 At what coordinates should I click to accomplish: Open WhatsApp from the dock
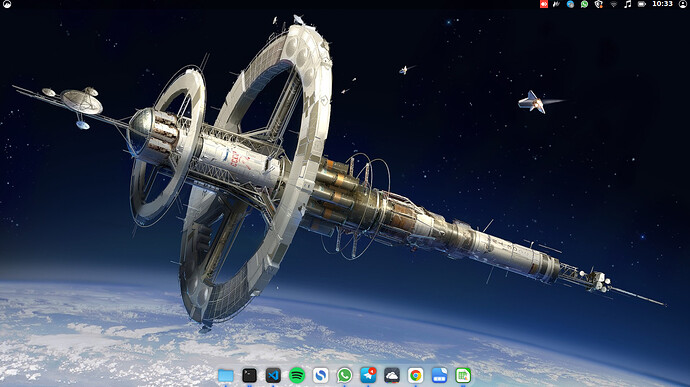tap(345, 376)
